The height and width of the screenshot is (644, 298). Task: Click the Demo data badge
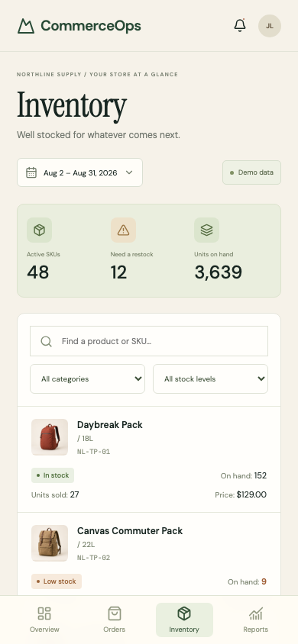click(252, 172)
